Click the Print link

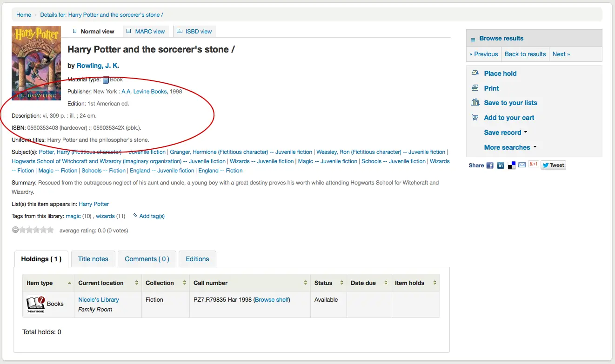click(491, 88)
